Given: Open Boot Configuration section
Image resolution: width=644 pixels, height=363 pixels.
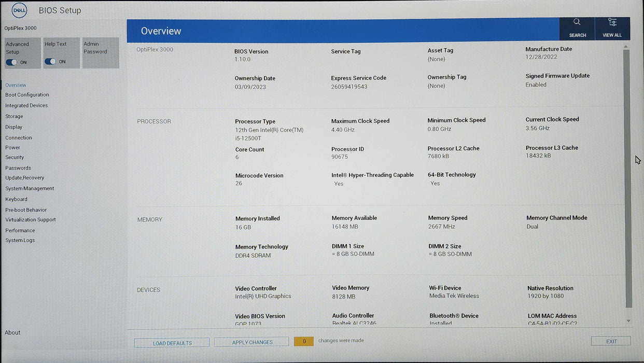Looking at the screenshot, I should click(x=27, y=95).
